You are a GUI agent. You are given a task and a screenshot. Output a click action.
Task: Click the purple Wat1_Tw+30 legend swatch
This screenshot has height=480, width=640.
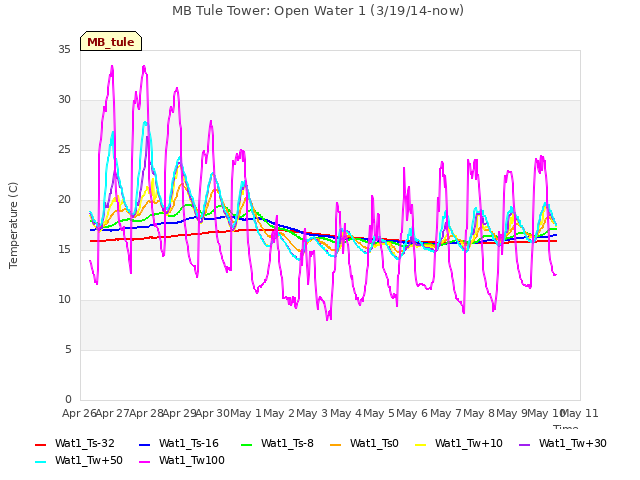524,444
